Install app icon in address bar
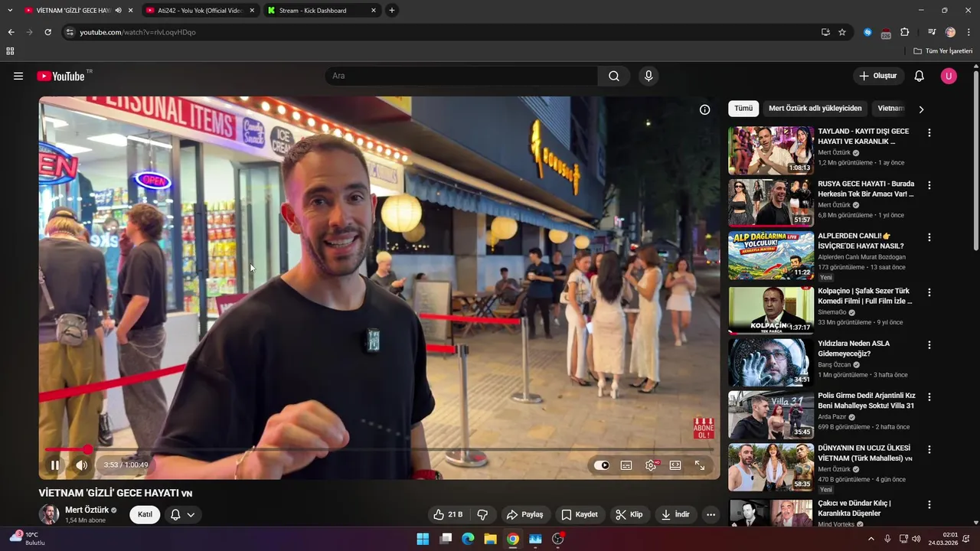Screen dimensions: 980x551 [825, 32]
